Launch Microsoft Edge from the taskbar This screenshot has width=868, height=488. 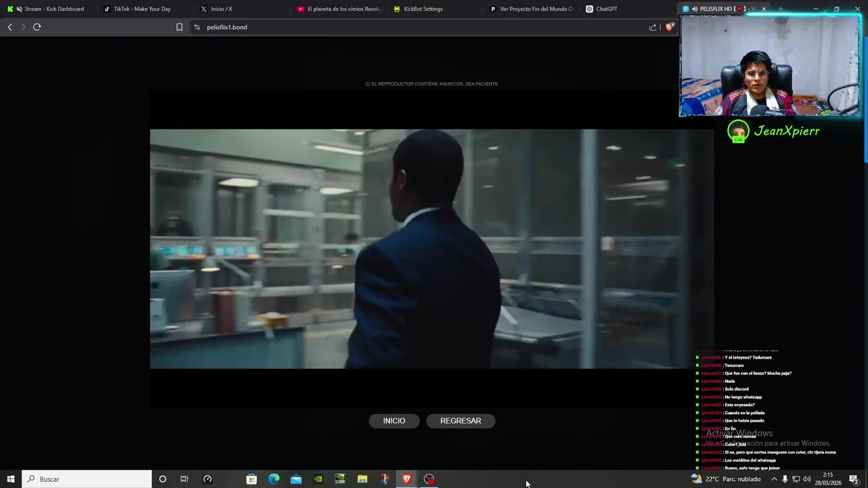(274, 479)
